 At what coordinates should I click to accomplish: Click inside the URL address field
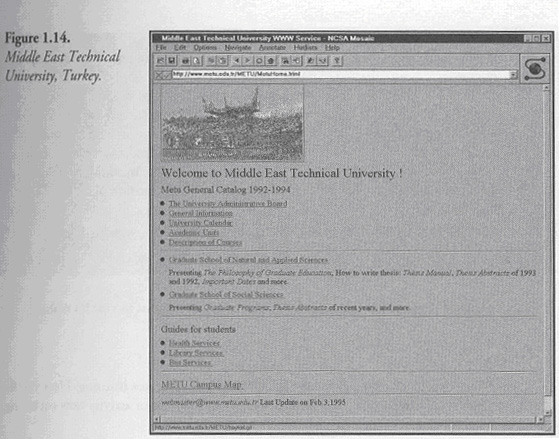pyautogui.click(x=341, y=74)
